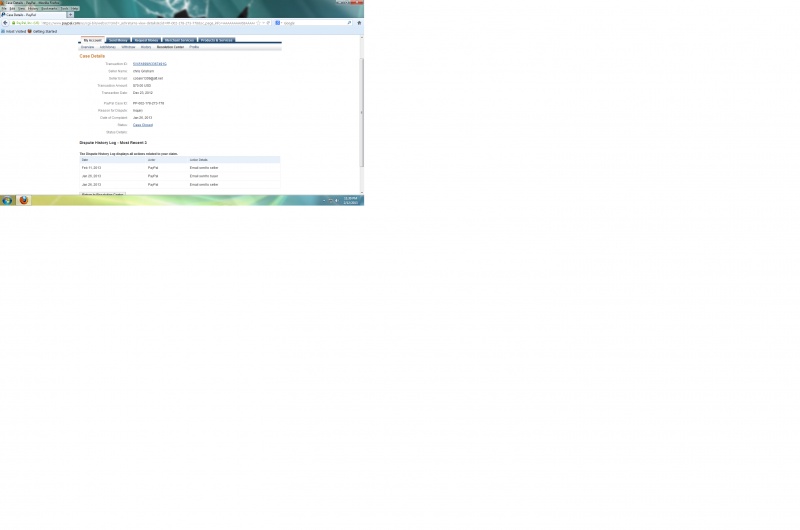Image resolution: width=800 pixels, height=530 pixels.
Task: Click the transaction amount USD value
Action: pyautogui.click(x=142, y=86)
